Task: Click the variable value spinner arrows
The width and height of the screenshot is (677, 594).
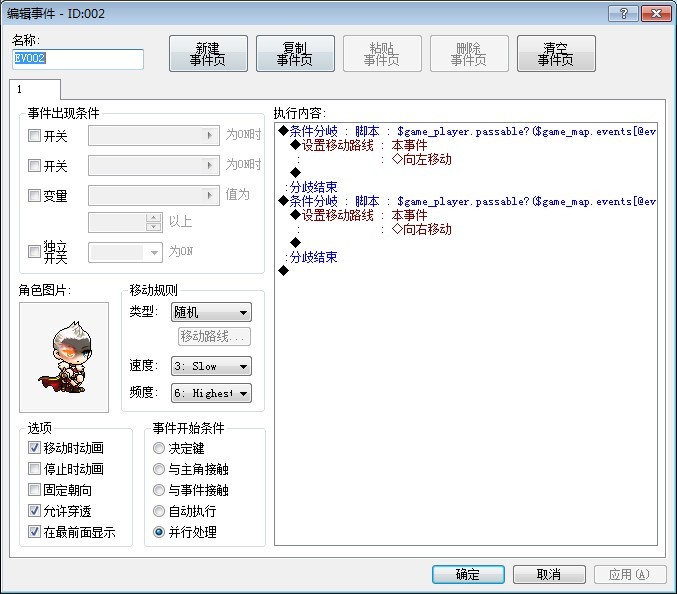Action: coord(154,222)
